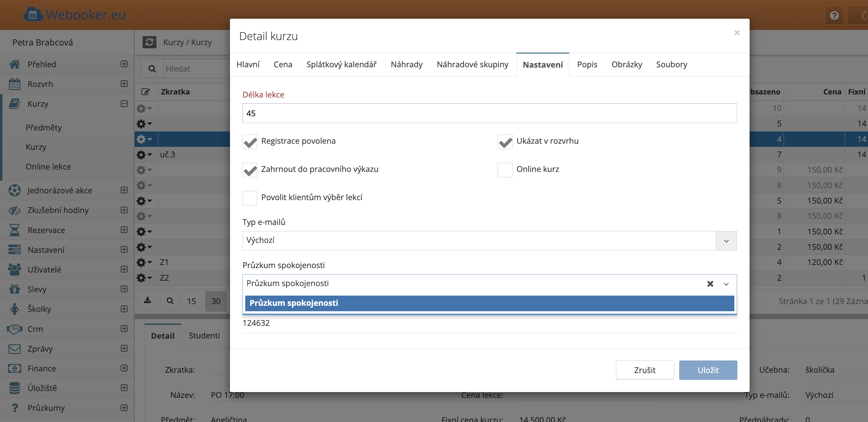Image resolution: width=868 pixels, height=422 pixels.
Task: Open the Splátkový kalendář tab
Action: click(341, 65)
